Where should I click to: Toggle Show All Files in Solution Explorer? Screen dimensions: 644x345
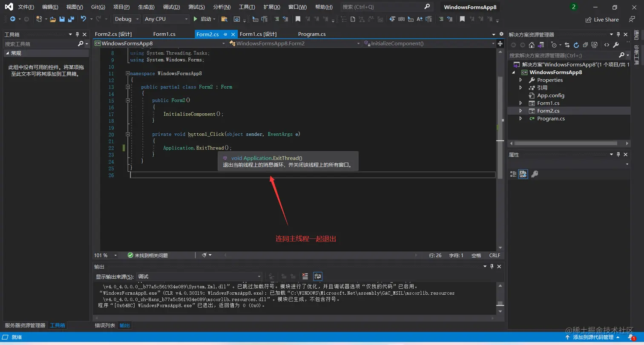click(x=595, y=45)
